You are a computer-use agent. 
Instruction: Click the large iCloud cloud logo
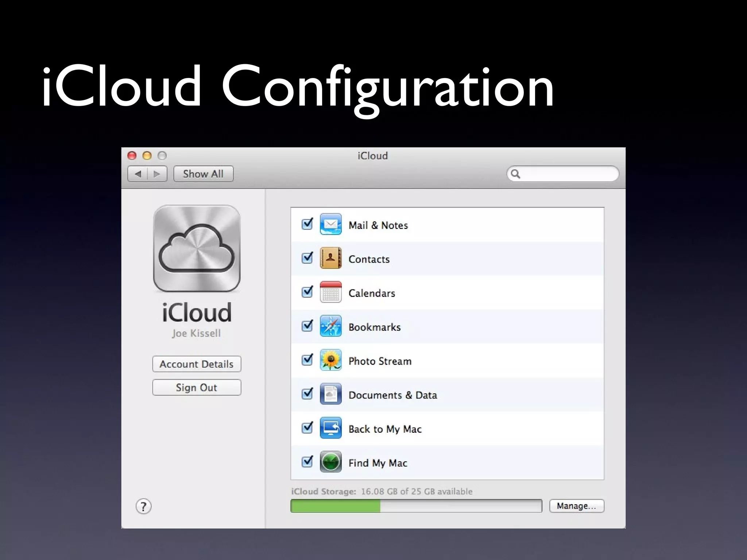click(x=197, y=249)
